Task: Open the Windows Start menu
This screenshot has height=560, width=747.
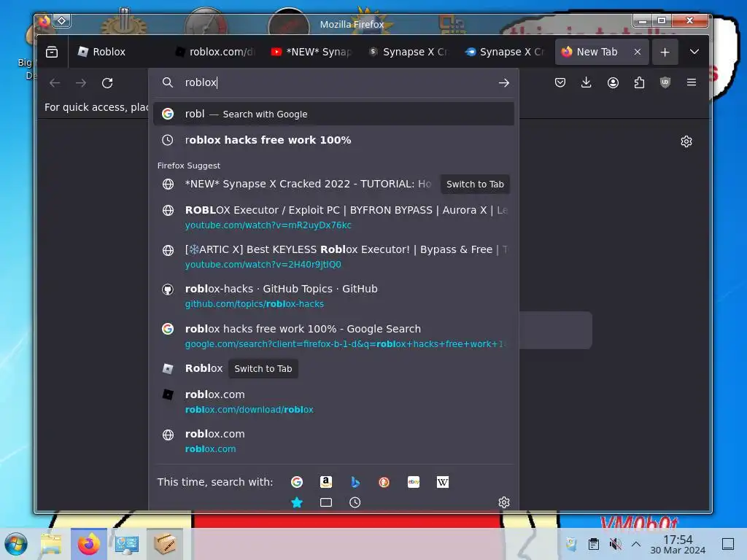Action: [x=16, y=544]
